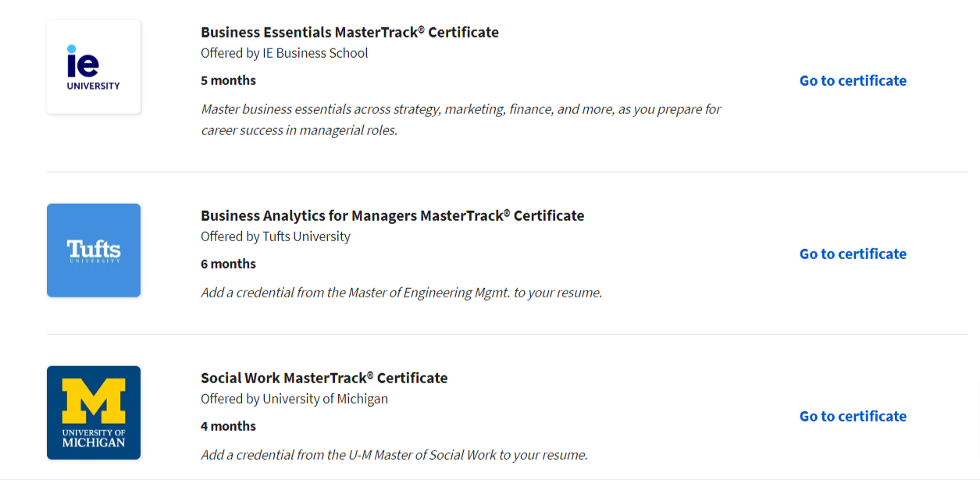Image resolution: width=980 pixels, height=480 pixels.
Task: Click Go to certificate for Business Essentials
Action: click(852, 80)
